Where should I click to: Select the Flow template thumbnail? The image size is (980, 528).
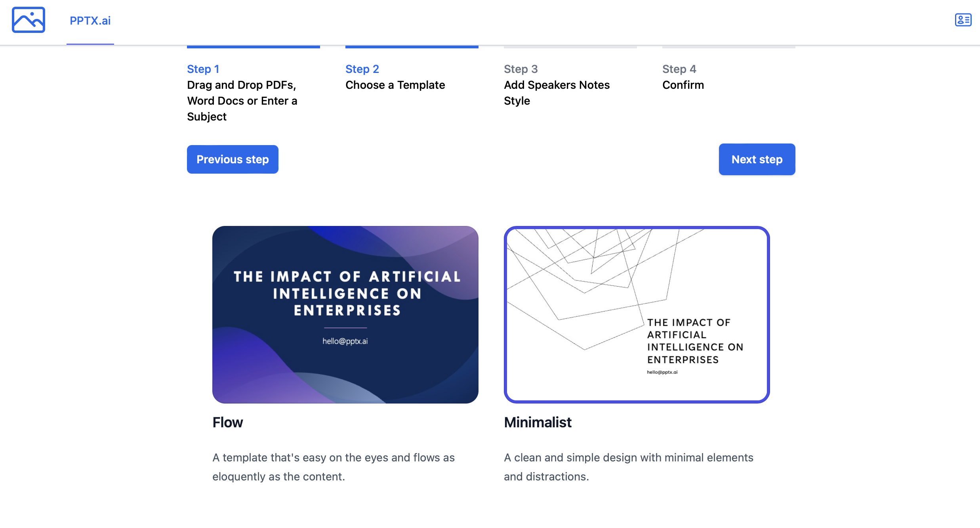tap(345, 315)
